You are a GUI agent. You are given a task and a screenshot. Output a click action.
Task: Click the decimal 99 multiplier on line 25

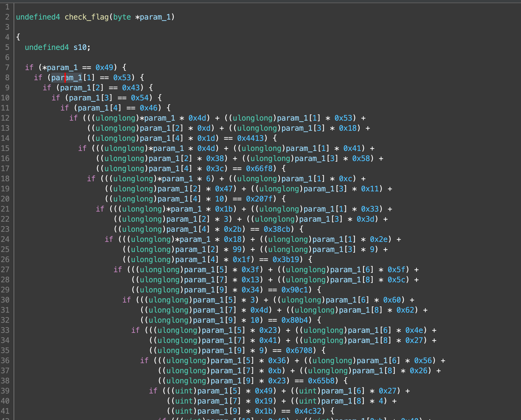pyautogui.click(x=237, y=249)
